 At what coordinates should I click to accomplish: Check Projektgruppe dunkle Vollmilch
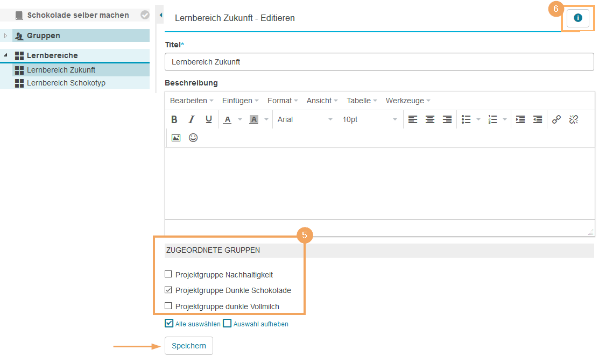pos(168,306)
